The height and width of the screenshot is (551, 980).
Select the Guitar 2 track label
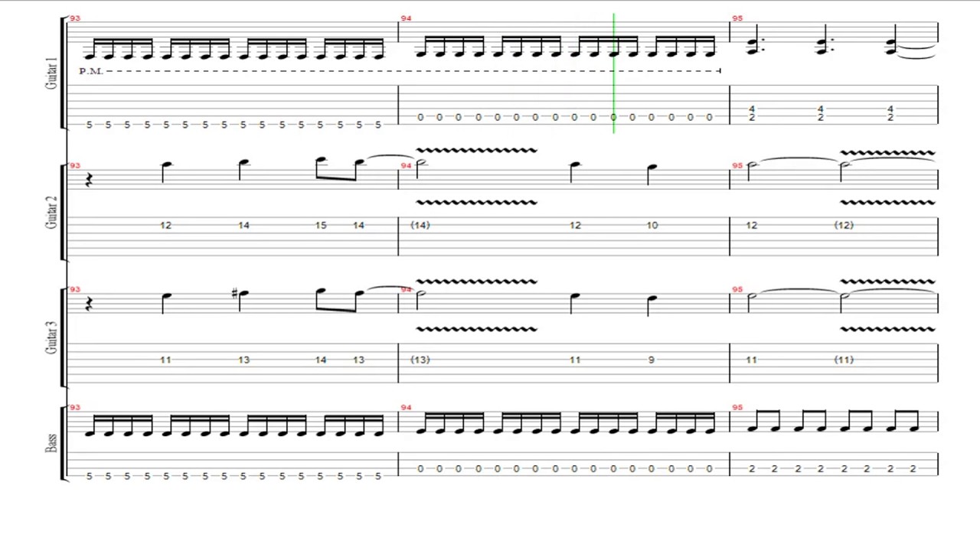click(x=51, y=212)
